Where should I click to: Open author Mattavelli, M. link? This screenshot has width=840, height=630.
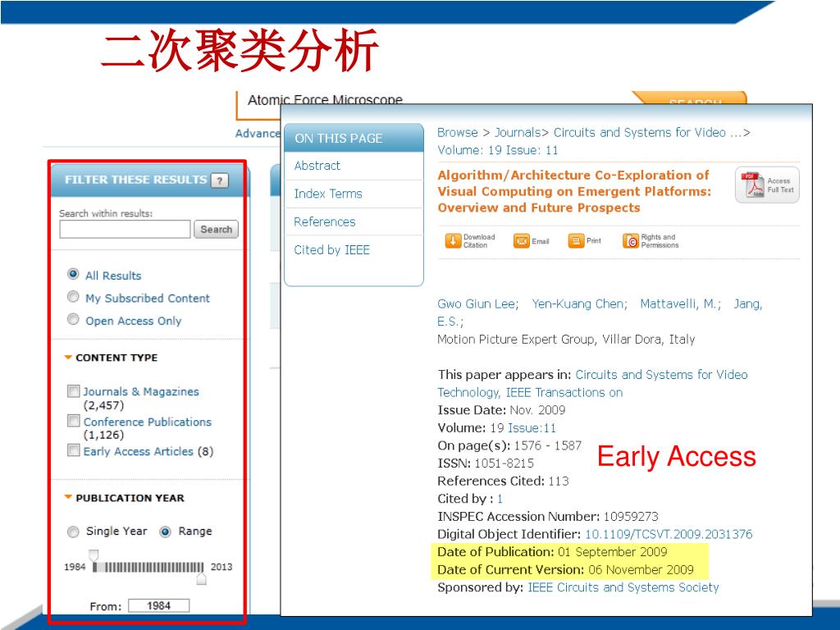point(680,304)
